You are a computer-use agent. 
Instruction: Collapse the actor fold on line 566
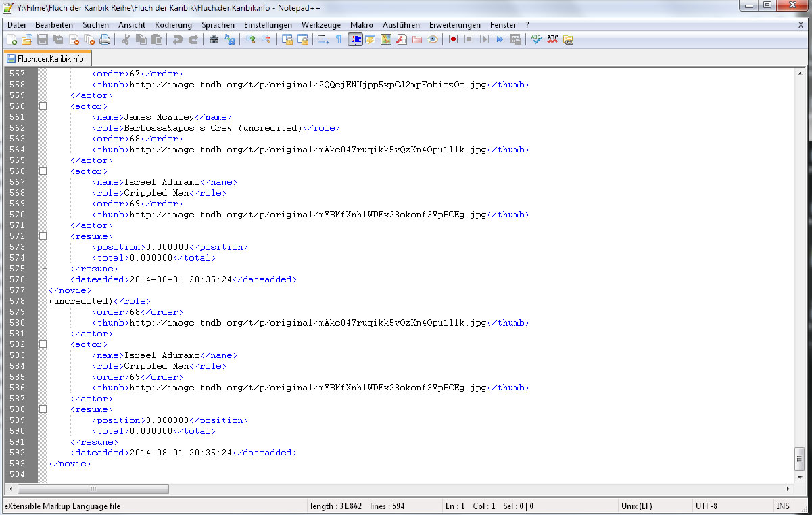[x=43, y=171]
